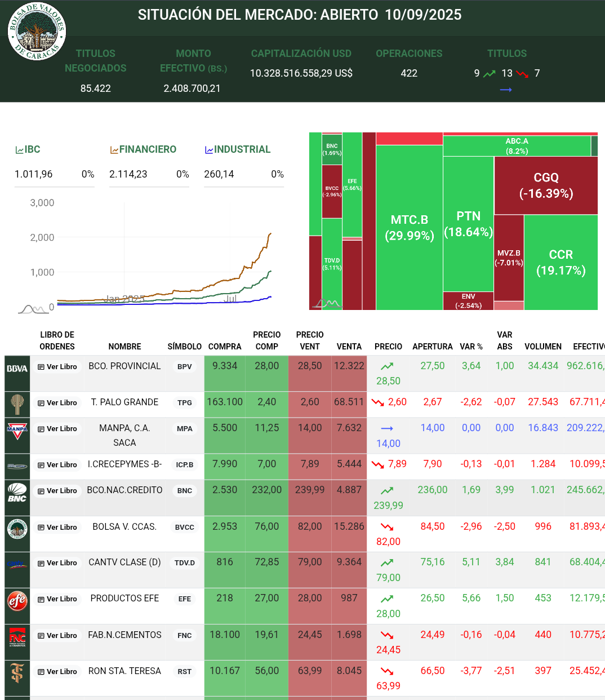Click the green rising titles arrow icon
The image size is (605, 700).
(490, 73)
